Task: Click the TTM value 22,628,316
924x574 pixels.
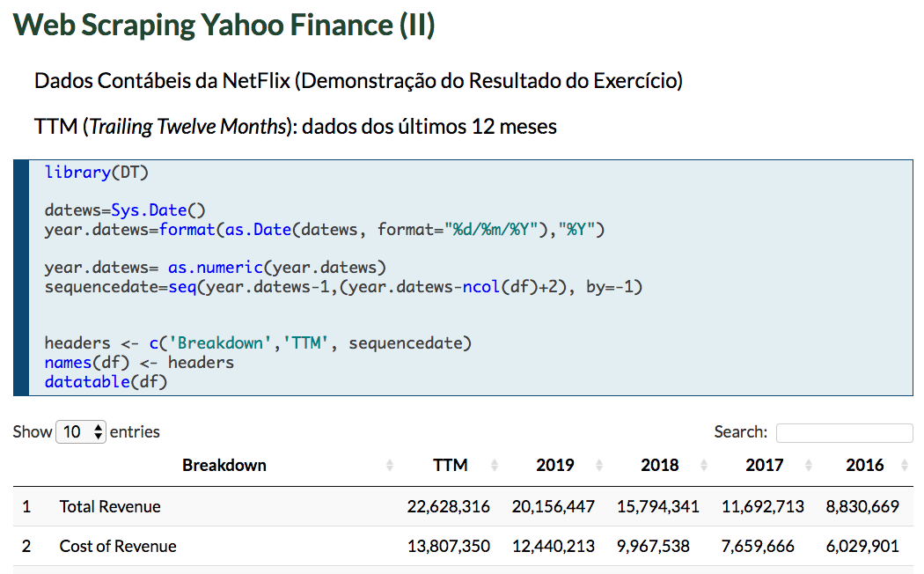Action: (449, 507)
